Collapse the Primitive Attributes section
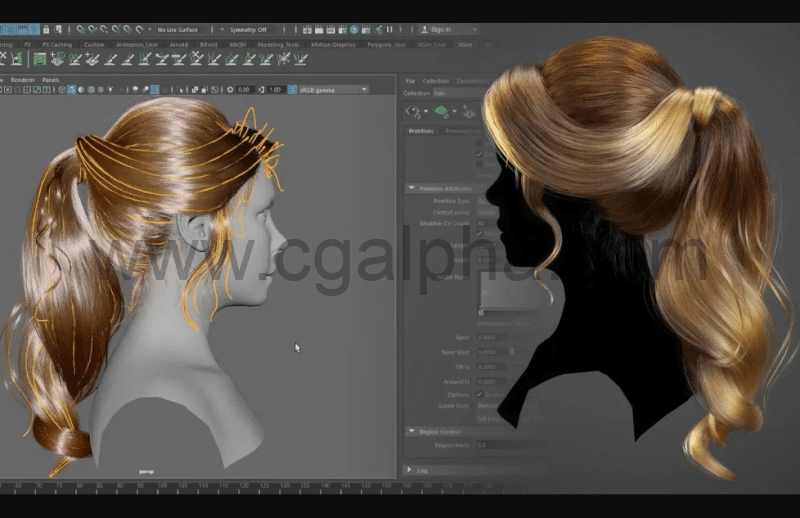This screenshot has width=800, height=518. [412, 188]
